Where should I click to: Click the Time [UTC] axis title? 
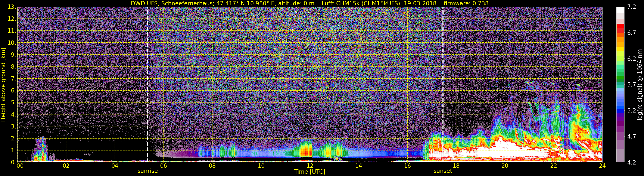(310, 172)
